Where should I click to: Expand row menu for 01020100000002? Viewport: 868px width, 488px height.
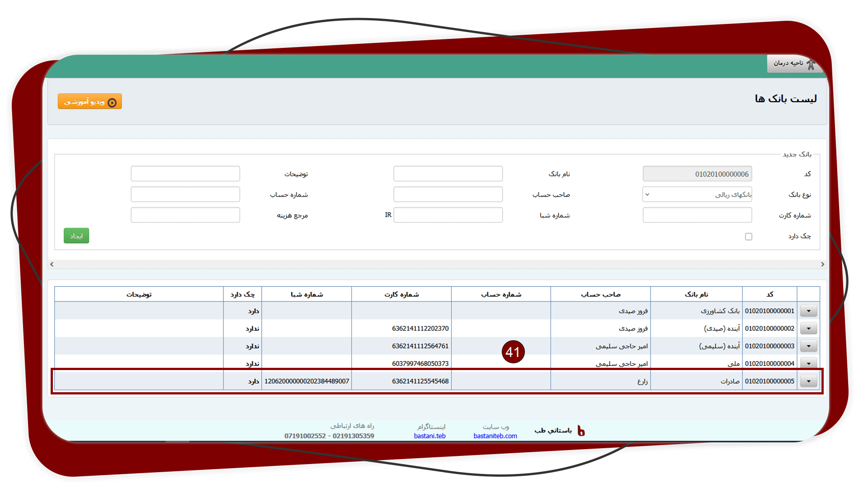(x=808, y=328)
